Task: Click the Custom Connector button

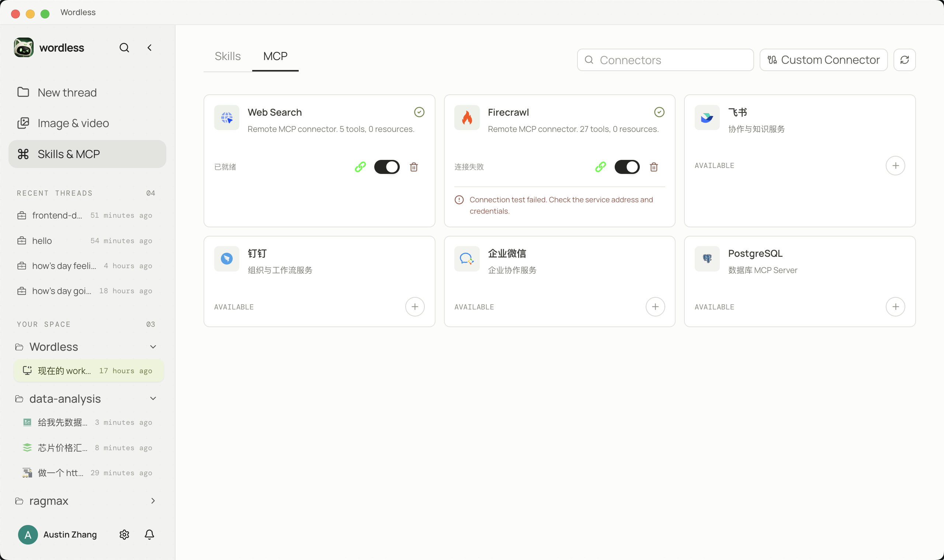Action: [823, 60]
